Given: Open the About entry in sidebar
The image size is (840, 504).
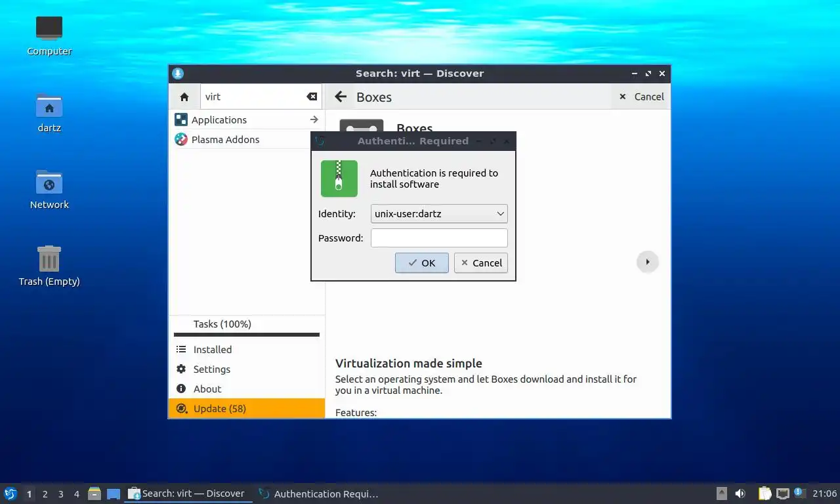Looking at the screenshot, I should point(247,389).
